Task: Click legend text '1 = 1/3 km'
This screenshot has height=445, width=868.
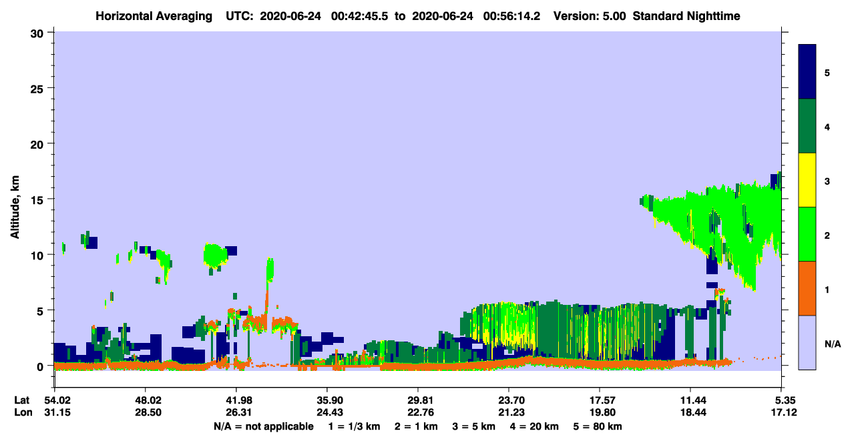Action: click(355, 426)
